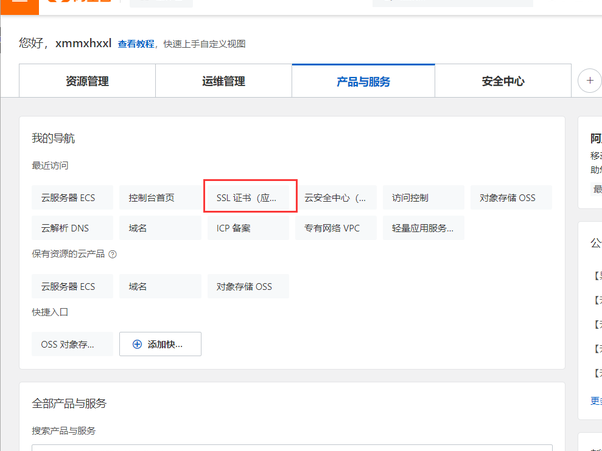Open 对象存储 OSS under 保有资源的云产品
Screen dimensions: 602x451
click(x=248, y=286)
